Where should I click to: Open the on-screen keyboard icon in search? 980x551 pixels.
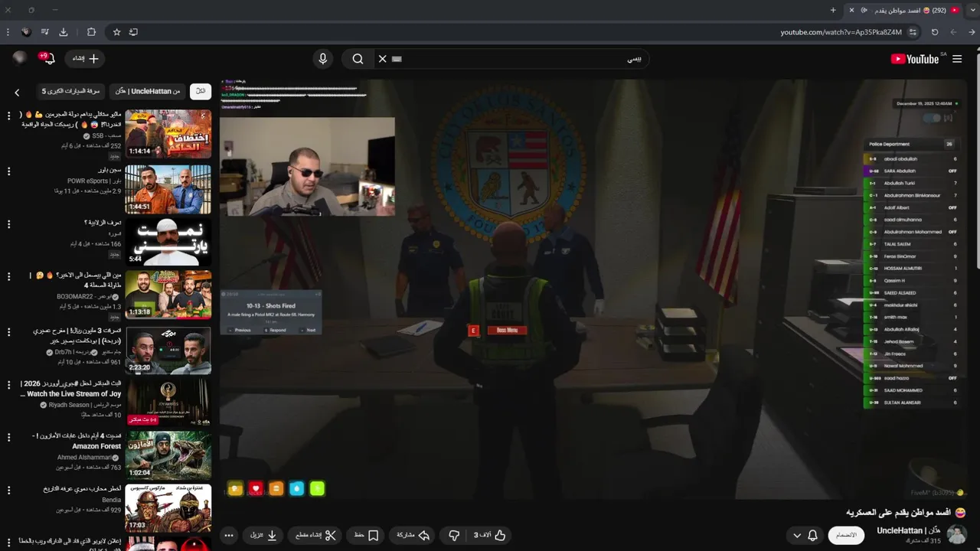397,59
